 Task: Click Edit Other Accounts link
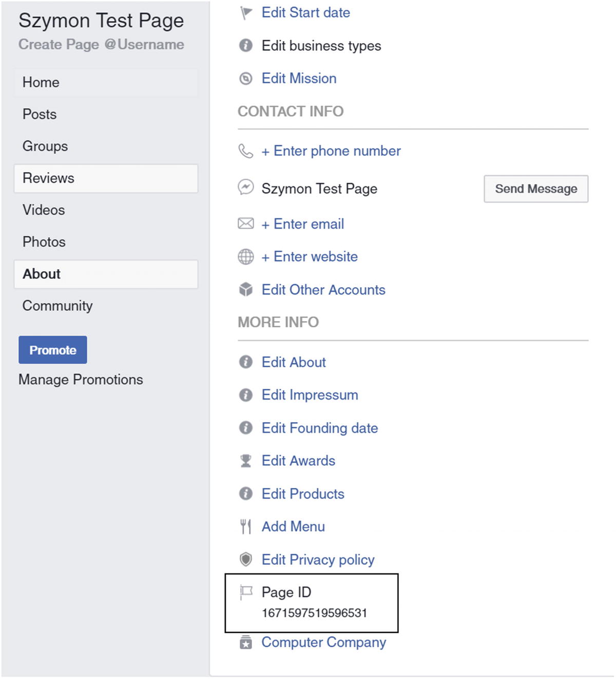[x=323, y=290]
